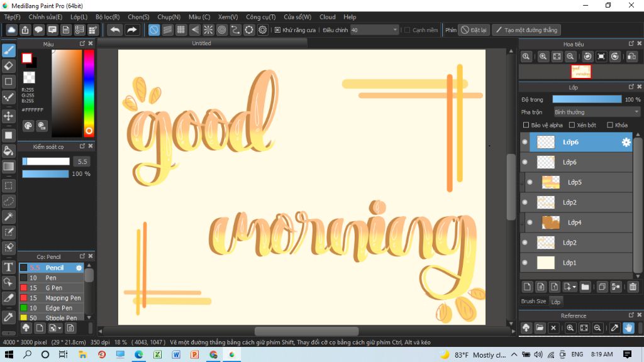The height and width of the screenshot is (362, 644).
Task: Enable the curve snap guide
Action: (235, 30)
